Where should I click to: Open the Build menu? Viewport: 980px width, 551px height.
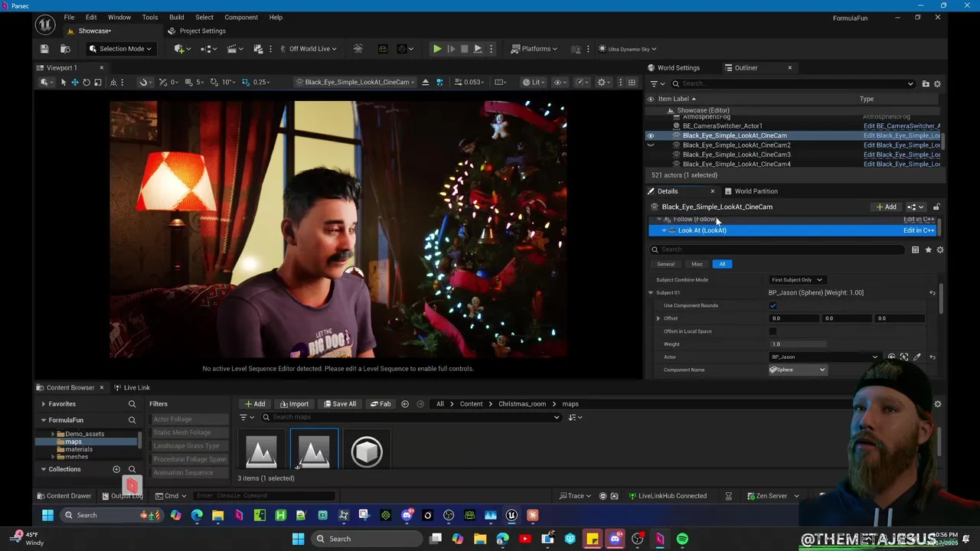[176, 17]
